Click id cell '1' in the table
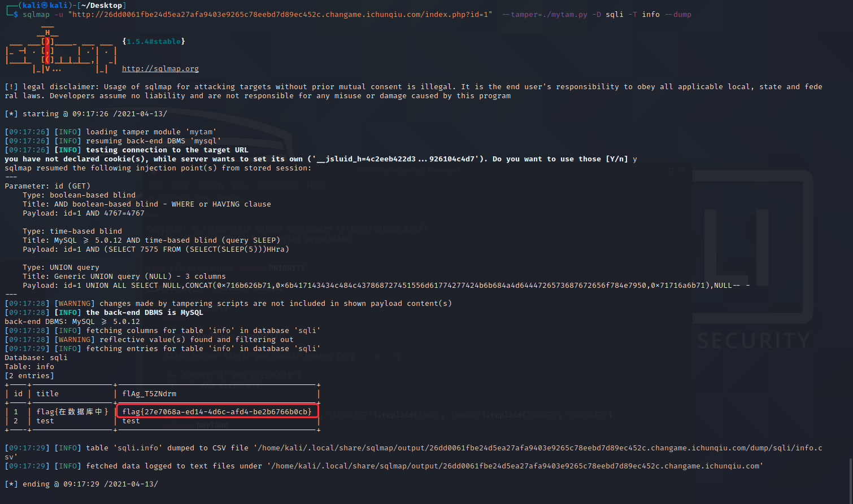Image resolution: width=853 pixels, height=504 pixels. point(16,412)
